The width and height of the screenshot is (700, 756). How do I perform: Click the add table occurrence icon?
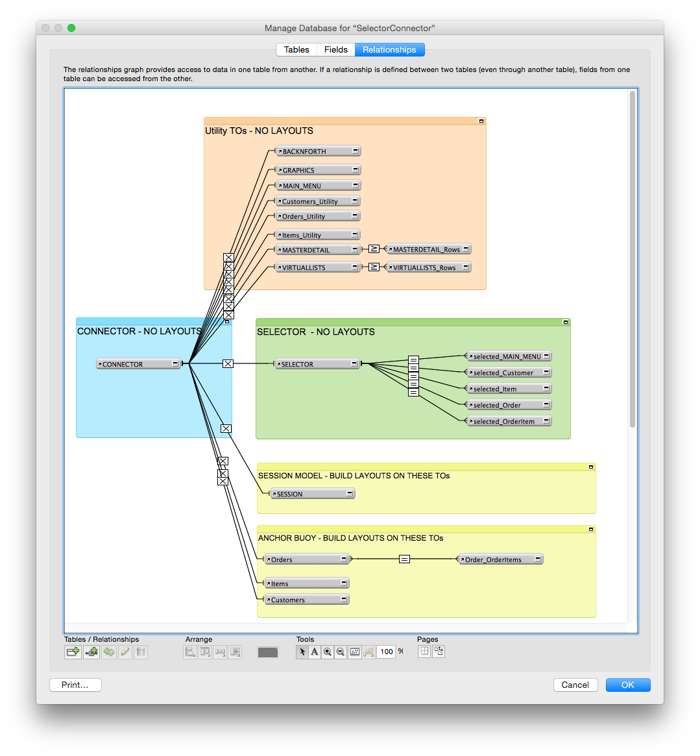point(73,652)
